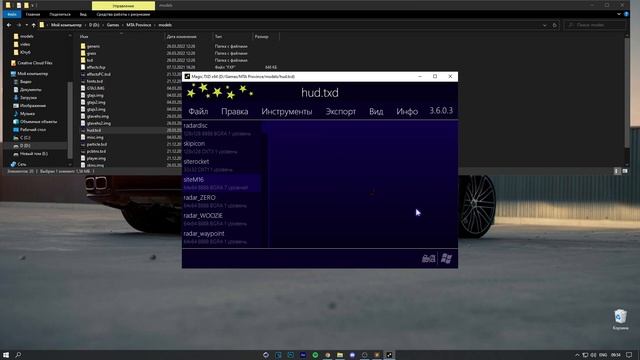Click Мой компьютер in the address breadcrumb
This screenshot has width=640, height=360.
pos(66,25)
